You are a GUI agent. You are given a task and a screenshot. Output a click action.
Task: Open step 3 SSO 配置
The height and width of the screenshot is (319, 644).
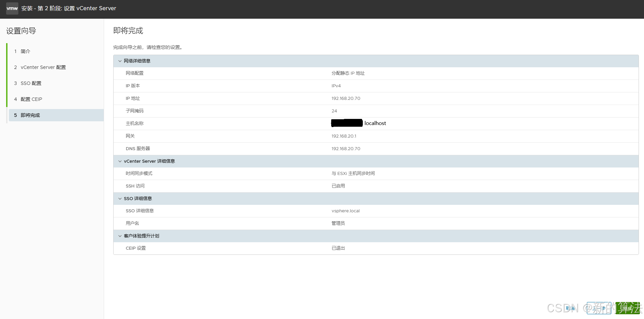pos(56,83)
